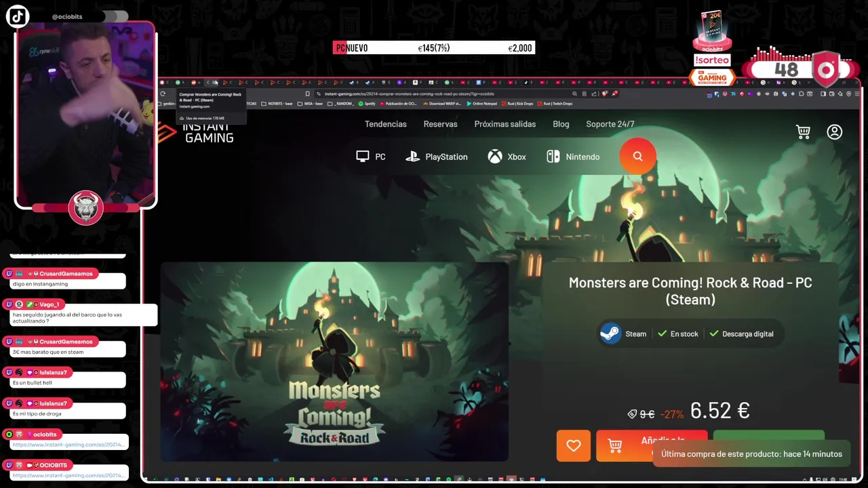Open the Publicación de OCI bookmark
This screenshot has height=488, width=868.
[398, 104]
